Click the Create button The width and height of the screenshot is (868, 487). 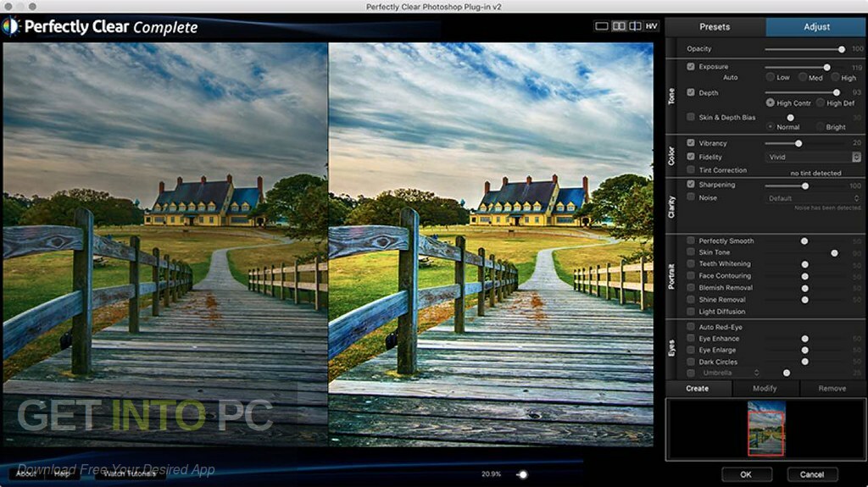[x=697, y=389]
